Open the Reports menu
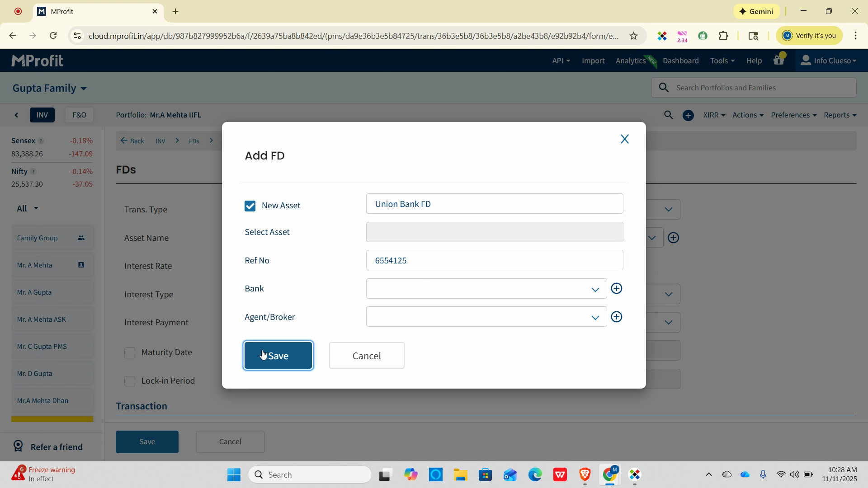Screen dimensions: 868x488 pos(840,115)
